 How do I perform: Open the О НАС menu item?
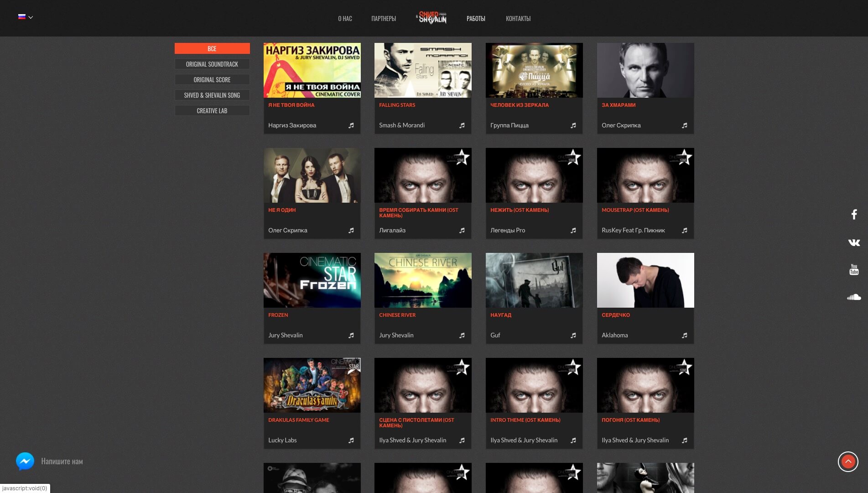click(345, 19)
